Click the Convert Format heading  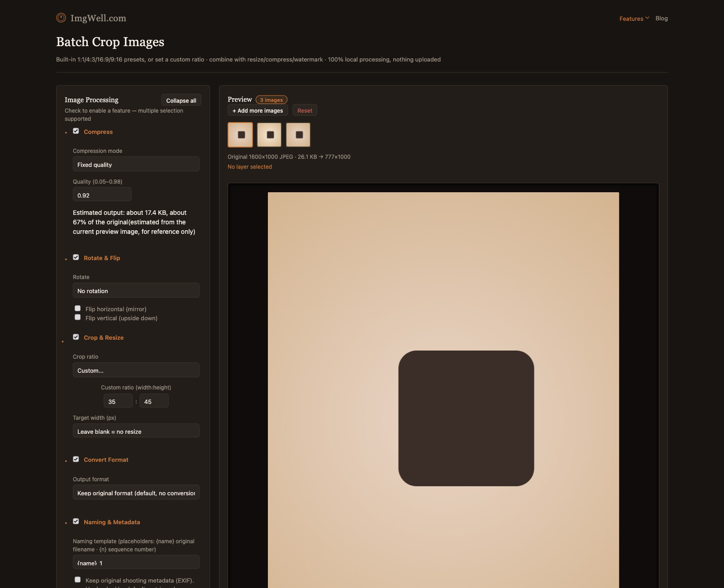[x=106, y=460]
